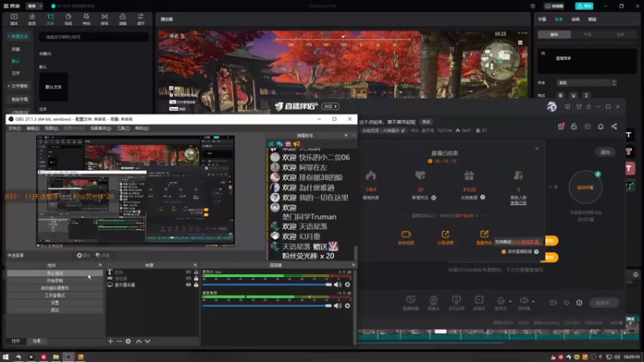644x362 pixels.
Task: Open the Media tab icon in CapCut toolbar
Action: pos(14,19)
